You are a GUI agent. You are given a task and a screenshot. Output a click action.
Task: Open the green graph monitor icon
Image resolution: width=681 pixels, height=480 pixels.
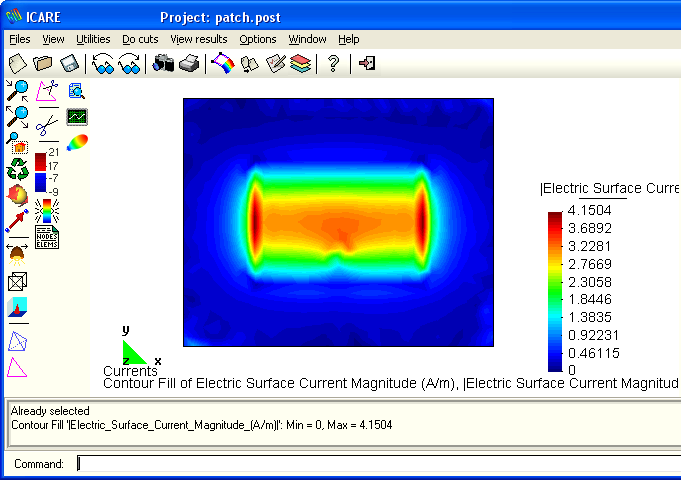[77, 117]
